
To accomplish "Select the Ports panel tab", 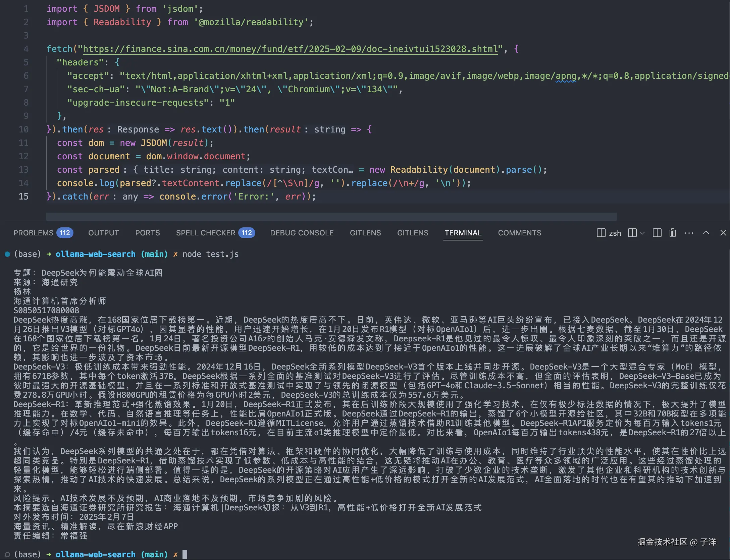I will (147, 233).
